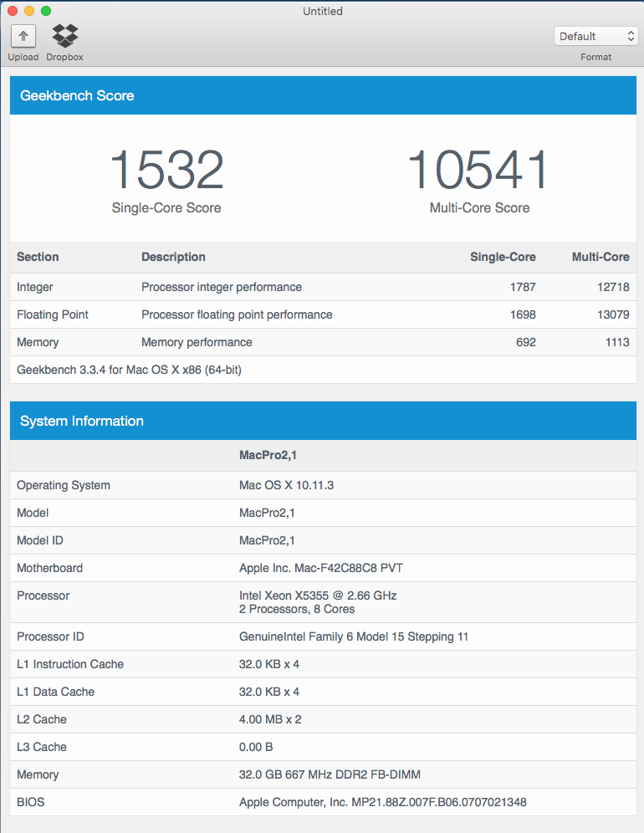644x833 pixels.
Task: Click Memory multi-core value 1113
Action: point(617,343)
